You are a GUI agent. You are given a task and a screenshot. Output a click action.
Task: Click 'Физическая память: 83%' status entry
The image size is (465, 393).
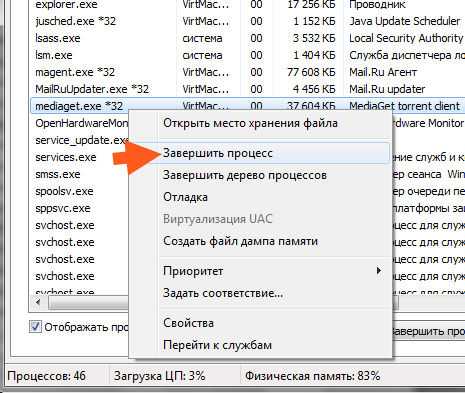313,376
